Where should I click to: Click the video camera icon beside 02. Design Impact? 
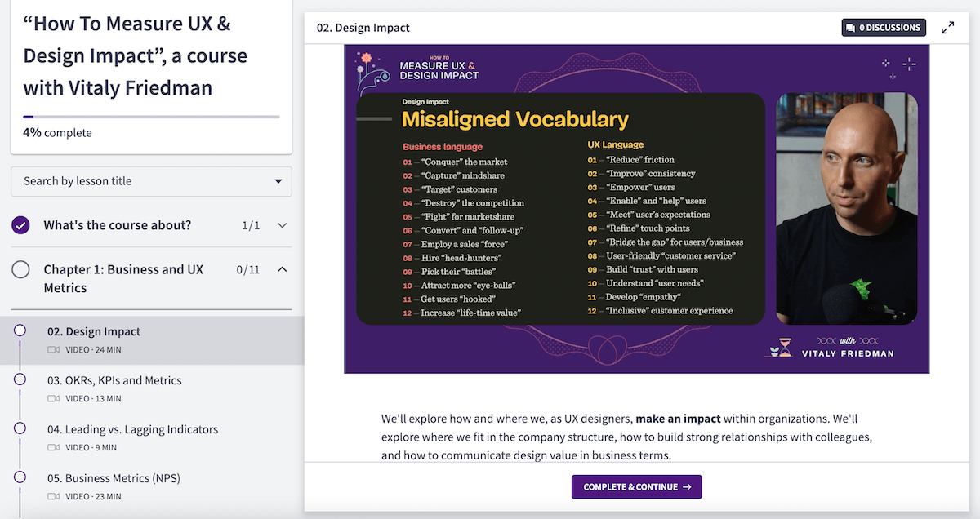[53, 348]
